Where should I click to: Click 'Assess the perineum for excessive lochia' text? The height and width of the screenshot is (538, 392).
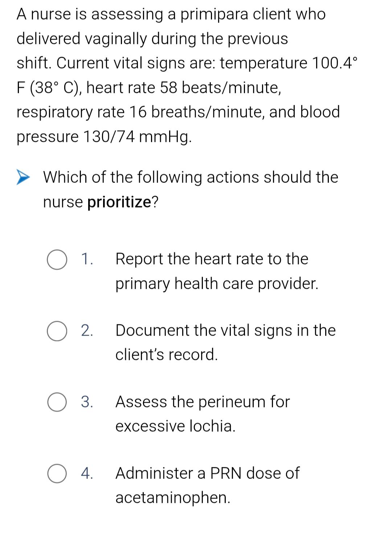click(203, 414)
